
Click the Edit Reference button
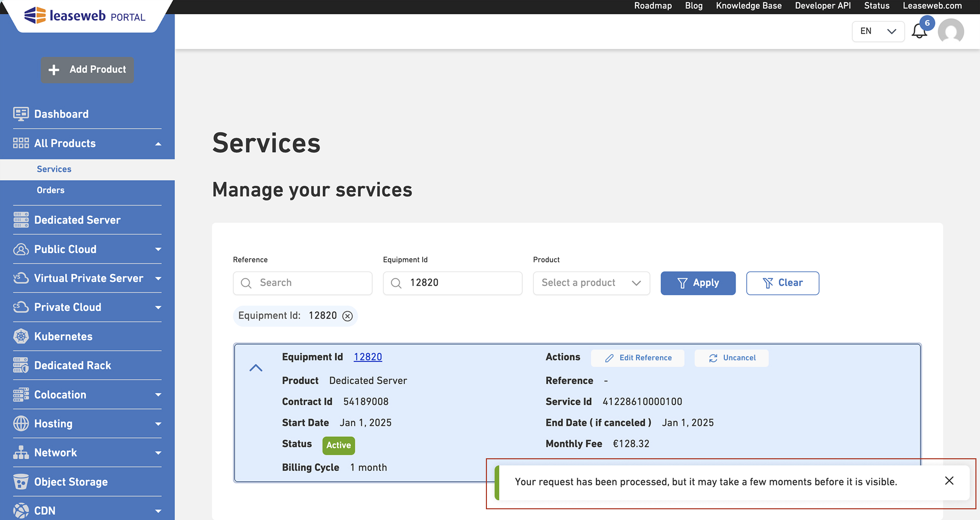click(x=638, y=358)
